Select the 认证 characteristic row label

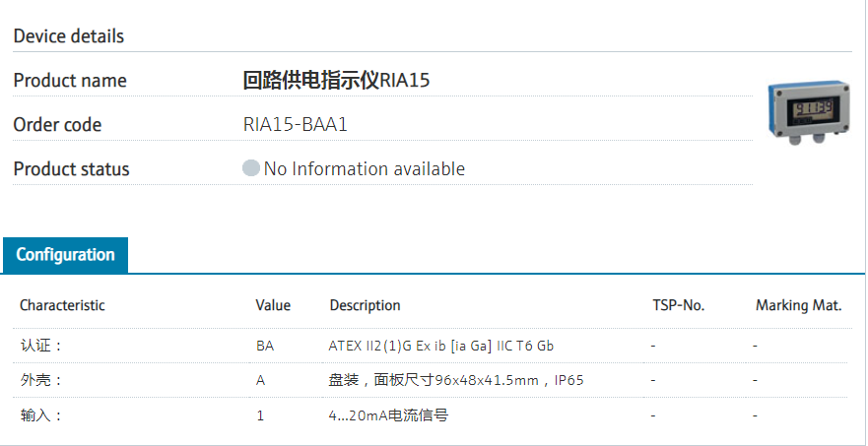pyautogui.click(x=41, y=346)
